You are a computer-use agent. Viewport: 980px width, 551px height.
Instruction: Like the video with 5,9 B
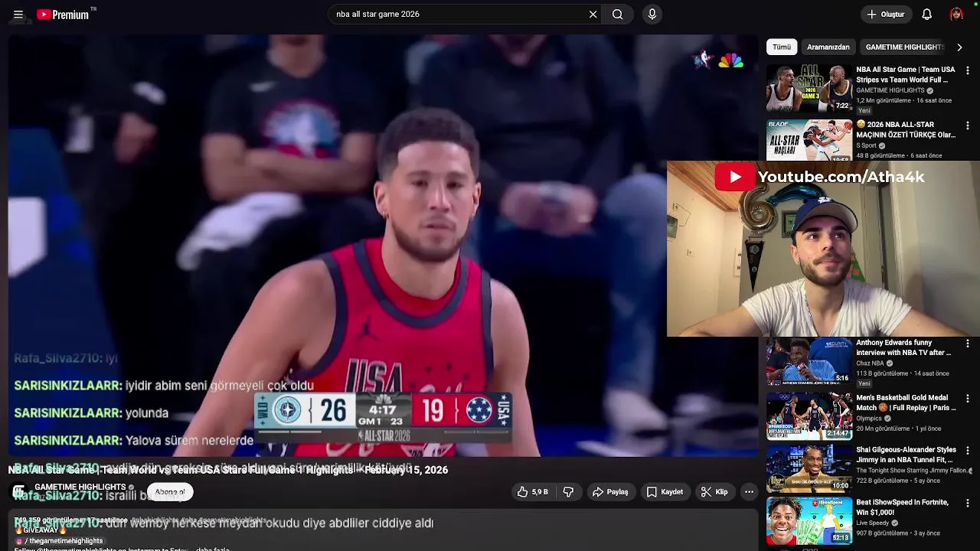coord(532,492)
